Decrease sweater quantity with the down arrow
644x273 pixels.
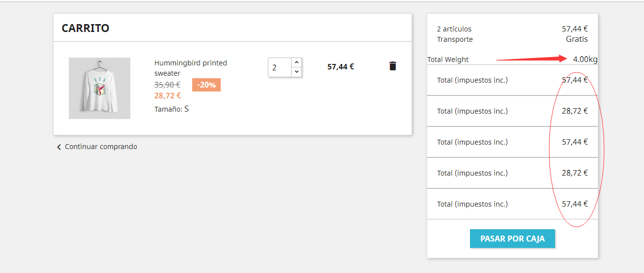[296, 72]
